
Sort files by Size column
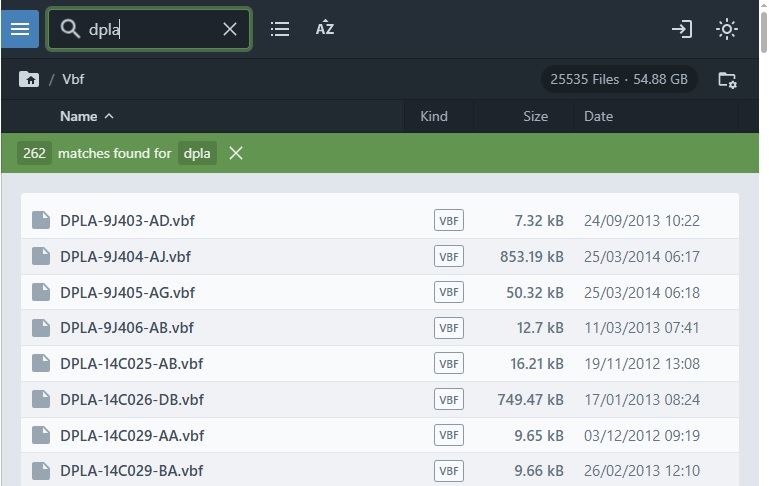point(535,116)
